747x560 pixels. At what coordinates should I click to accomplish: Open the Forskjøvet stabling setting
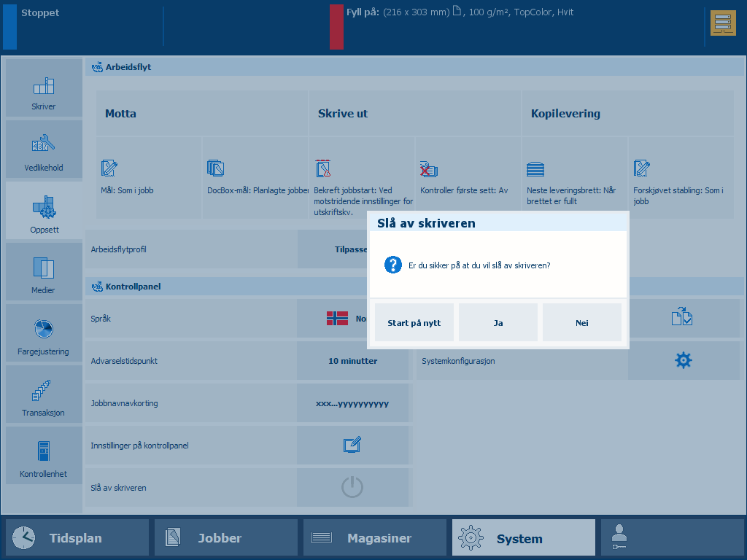tap(681, 178)
